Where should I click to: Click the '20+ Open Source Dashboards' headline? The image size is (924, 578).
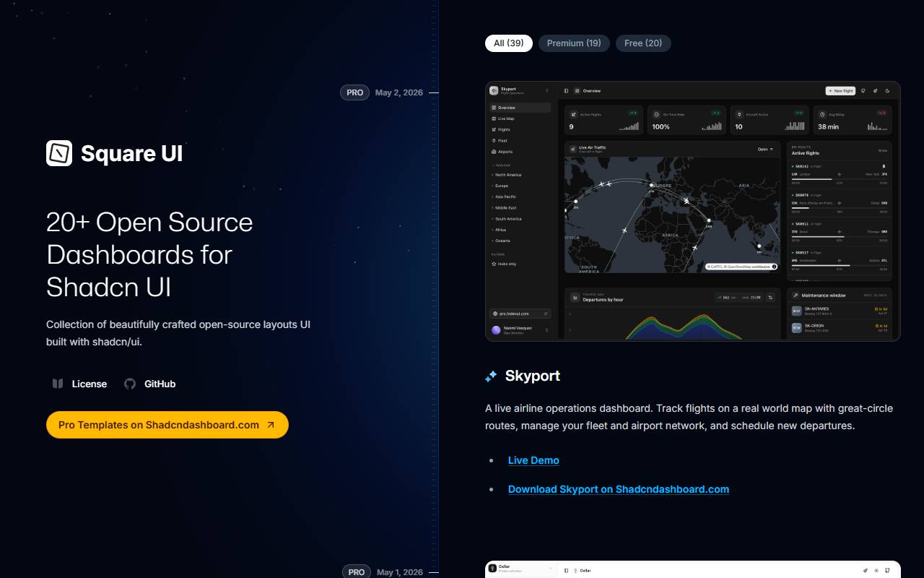coord(149,254)
